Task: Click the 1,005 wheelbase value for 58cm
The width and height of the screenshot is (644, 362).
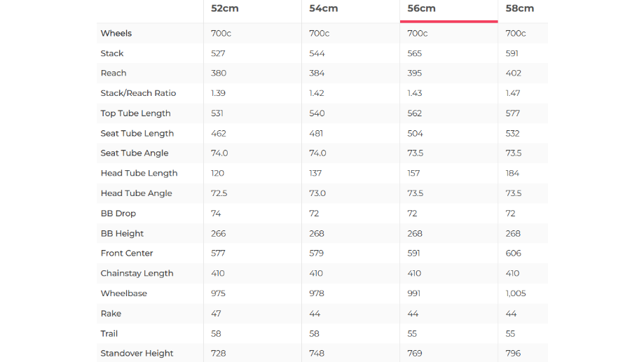Action: (x=516, y=293)
